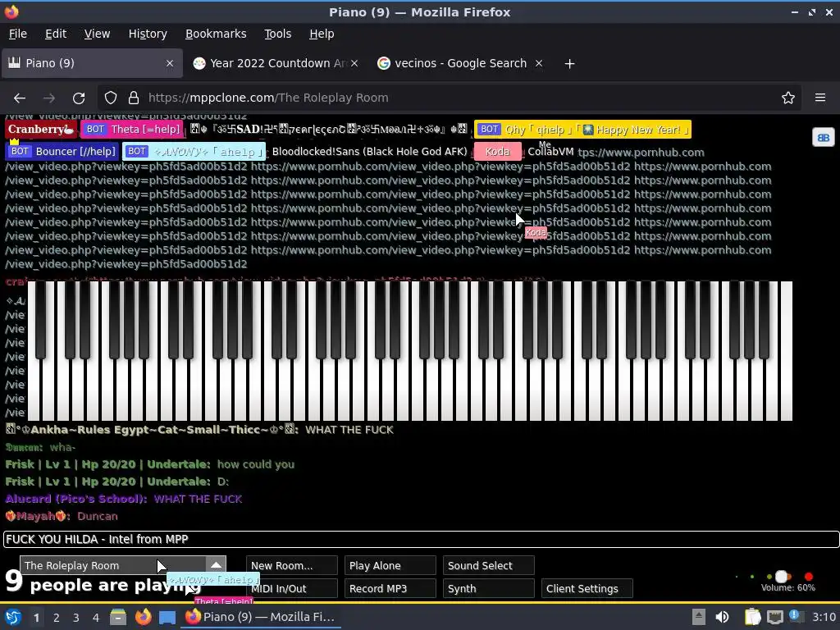Switch to workspace 2
840x630 pixels.
pyautogui.click(x=57, y=618)
